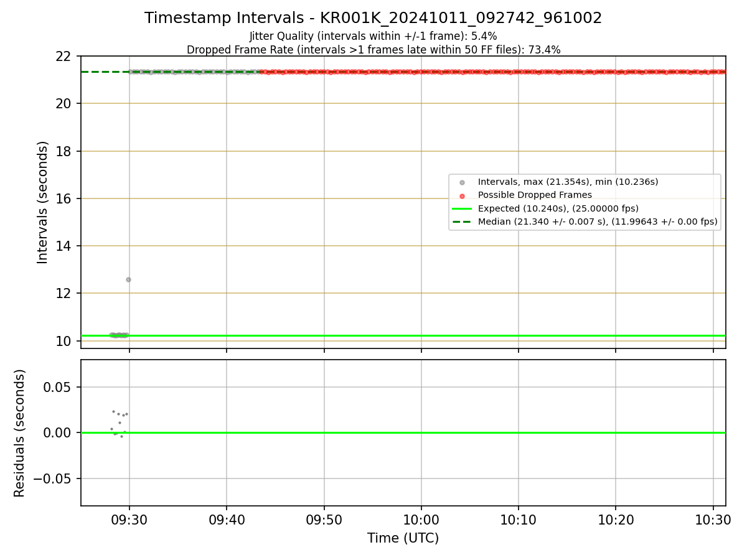Click the 10:00 x-axis tick label
Image resolution: width=747 pixels, height=560 pixels.
[x=421, y=520]
